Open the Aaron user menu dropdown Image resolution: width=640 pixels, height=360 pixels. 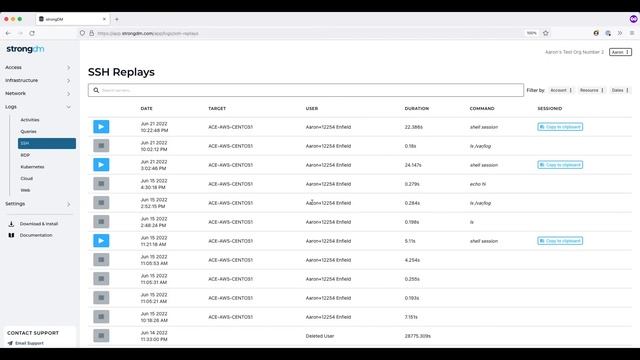tap(620, 52)
